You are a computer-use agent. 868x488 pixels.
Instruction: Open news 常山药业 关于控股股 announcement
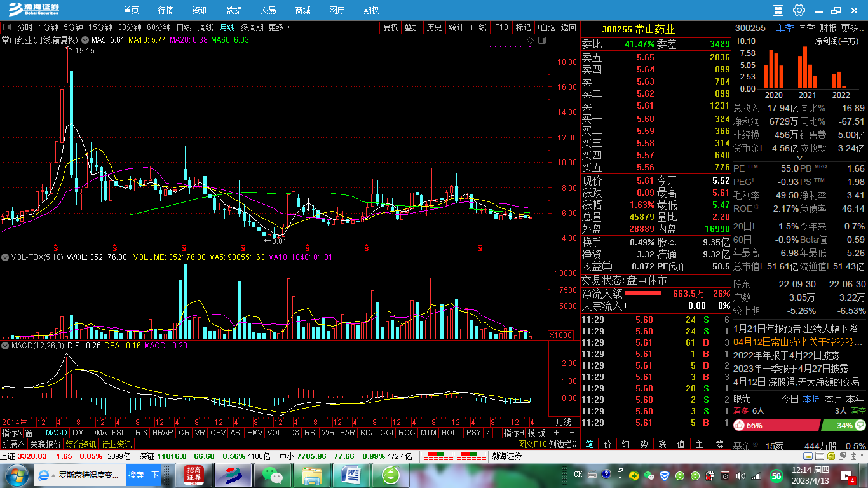(799, 342)
